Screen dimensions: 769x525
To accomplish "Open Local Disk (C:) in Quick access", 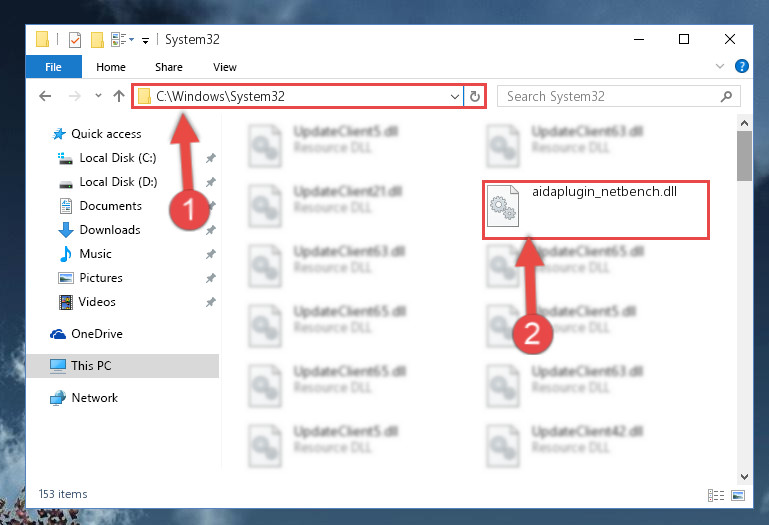I will (x=118, y=158).
